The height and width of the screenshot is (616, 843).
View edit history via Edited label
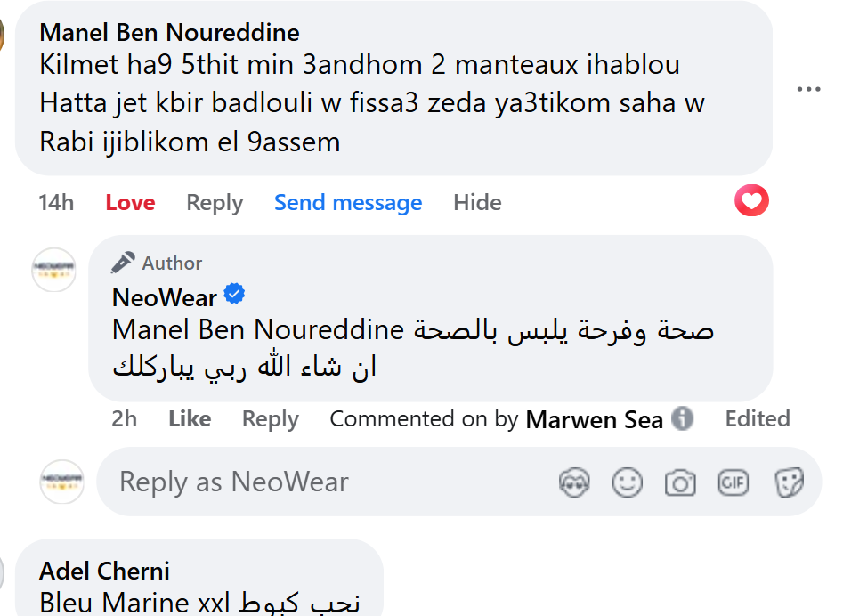[758, 419]
